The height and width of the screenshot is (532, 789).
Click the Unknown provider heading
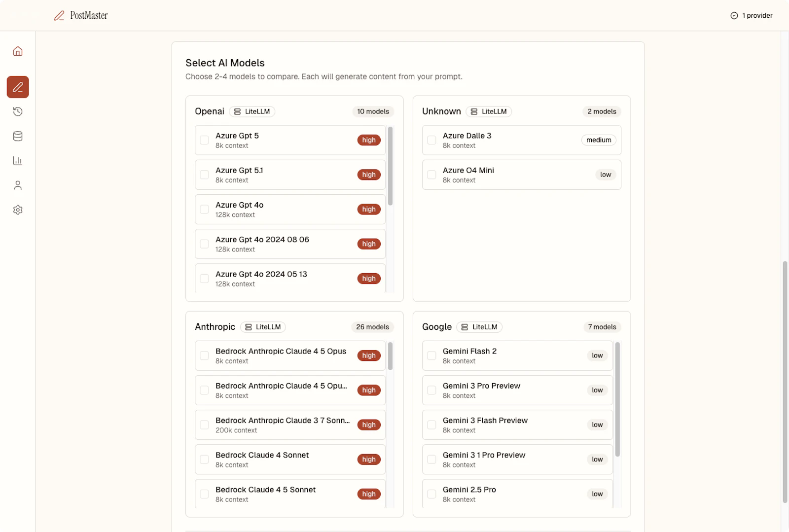click(441, 111)
